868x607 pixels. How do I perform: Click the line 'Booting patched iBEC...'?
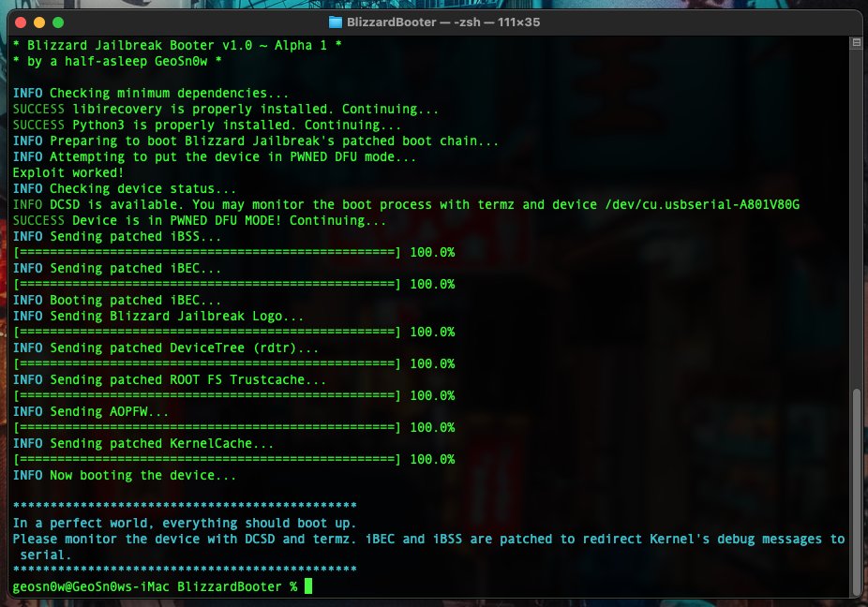click(136, 301)
